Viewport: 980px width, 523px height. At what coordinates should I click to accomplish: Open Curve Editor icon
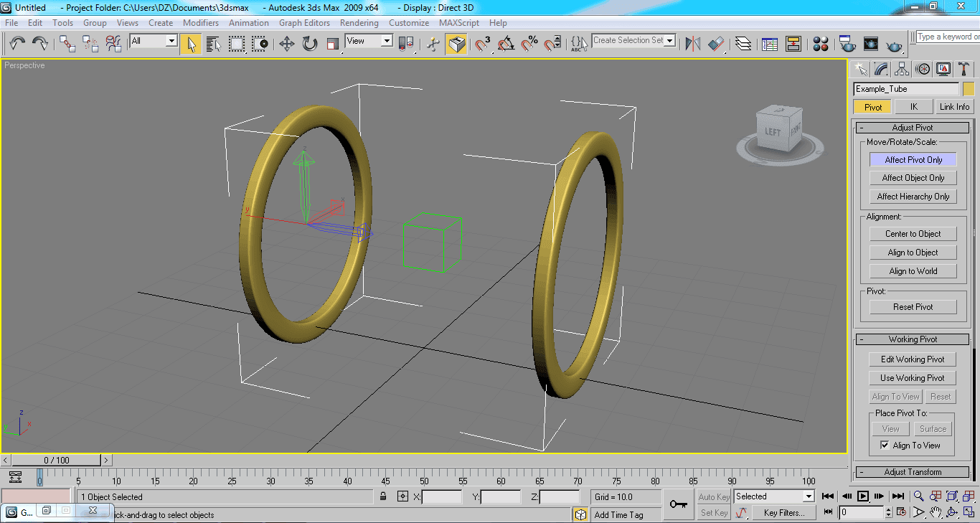tap(770, 44)
